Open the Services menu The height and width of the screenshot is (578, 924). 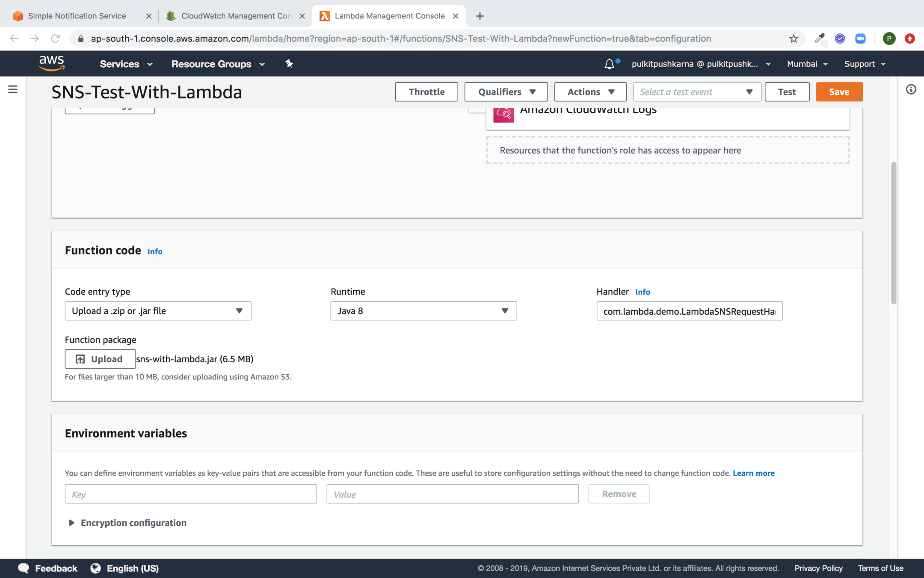coord(126,64)
